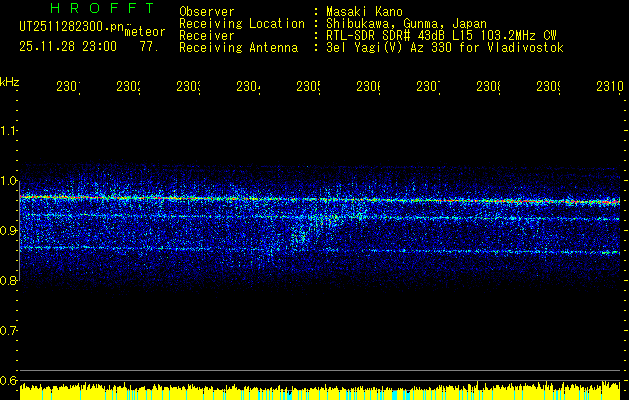
Task: Click the 2310 time marker
Action: click(x=609, y=87)
